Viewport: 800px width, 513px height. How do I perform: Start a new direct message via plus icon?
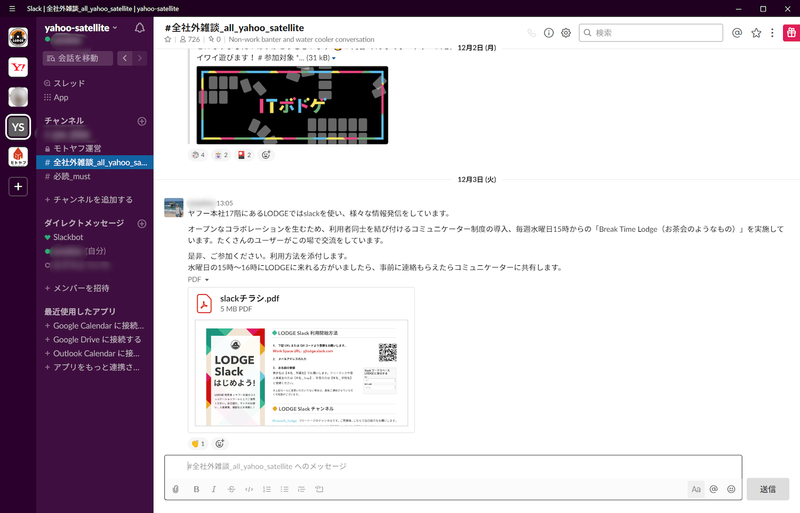coord(142,224)
